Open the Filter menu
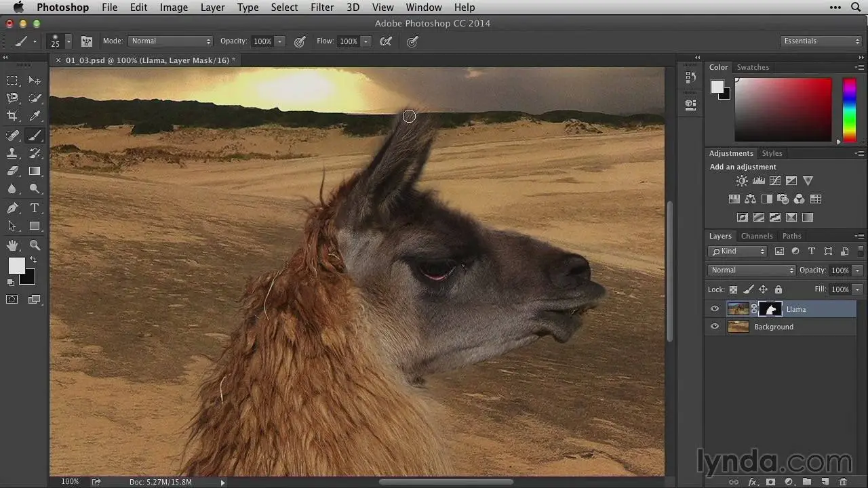Viewport: 868px width, 488px height. tap(321, 7)
